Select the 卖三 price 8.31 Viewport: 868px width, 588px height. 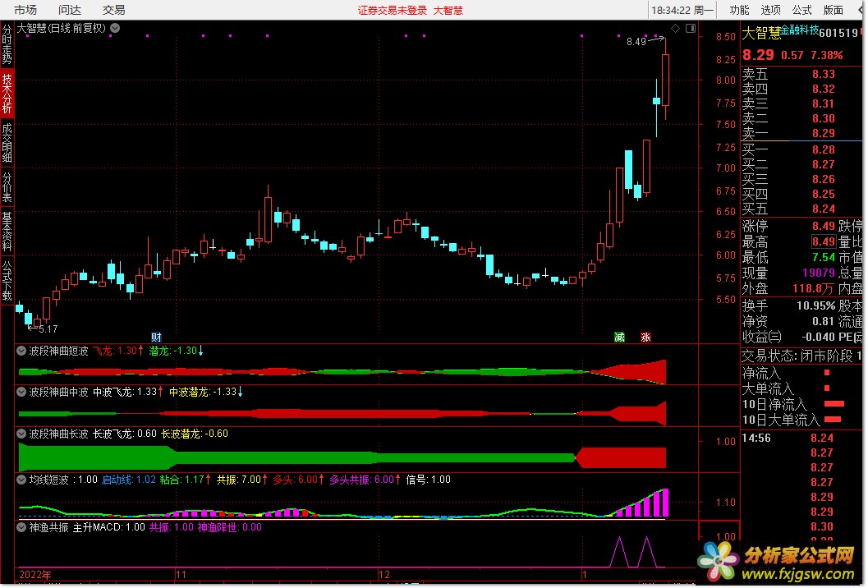pos(823,104)
